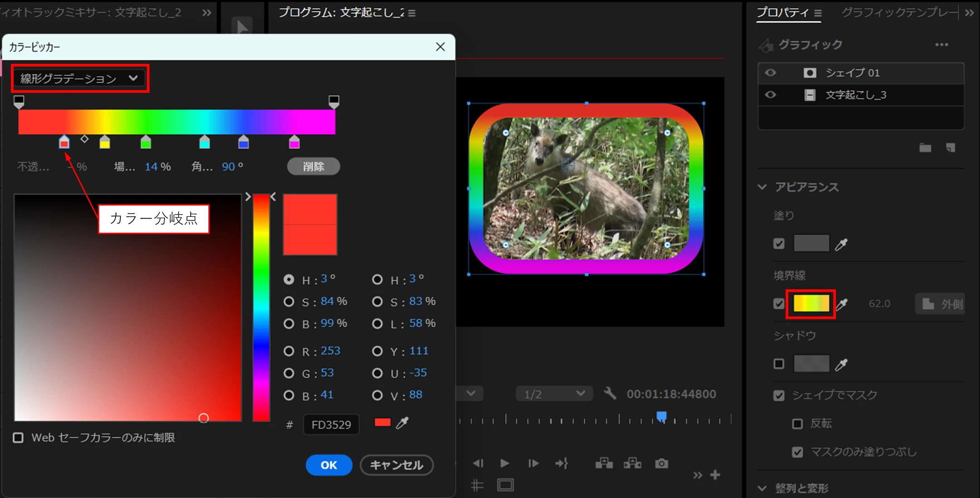Enable the シャドウ checkbox
The image size is (980, 498).
tap(779, 364)
